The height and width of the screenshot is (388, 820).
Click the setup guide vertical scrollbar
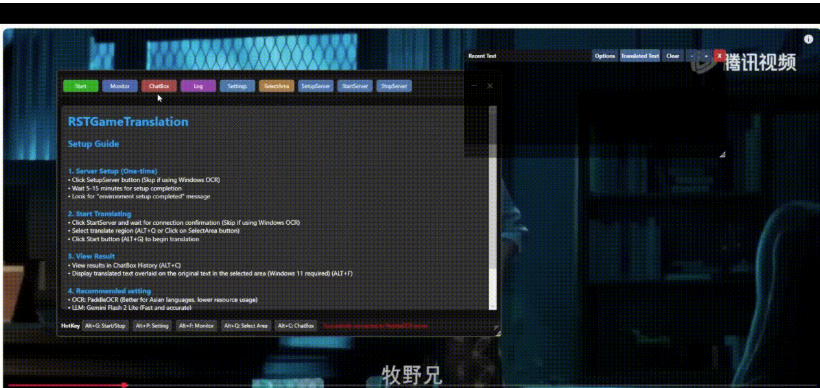(x=493, y=207)
